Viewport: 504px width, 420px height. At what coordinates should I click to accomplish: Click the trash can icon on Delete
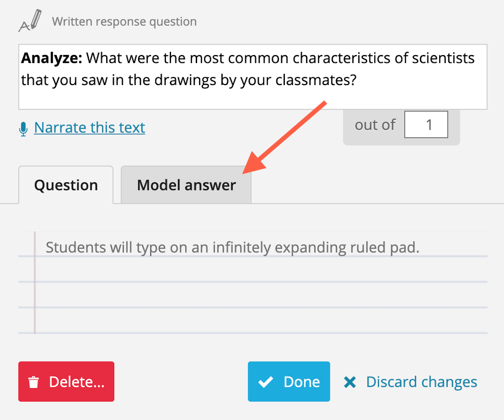coord(34,382)
